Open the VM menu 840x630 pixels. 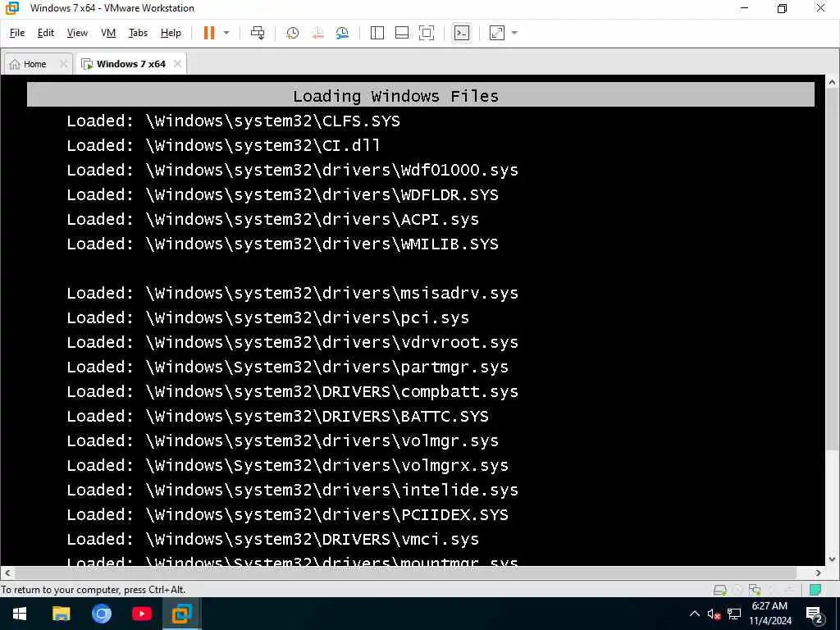(108, 33)
